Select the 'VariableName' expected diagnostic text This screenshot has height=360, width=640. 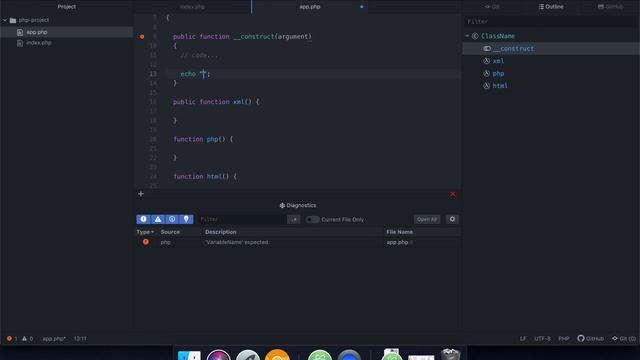(237, 242)
